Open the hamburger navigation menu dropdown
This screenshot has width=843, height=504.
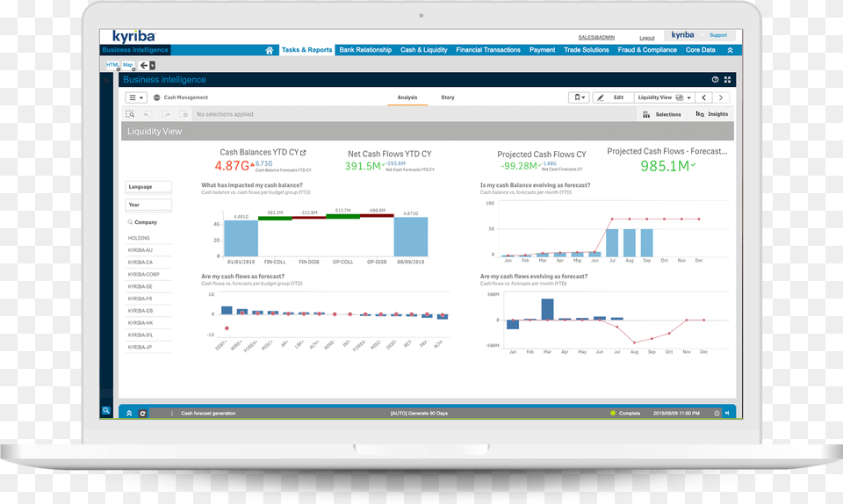click(x=136, y=97)
